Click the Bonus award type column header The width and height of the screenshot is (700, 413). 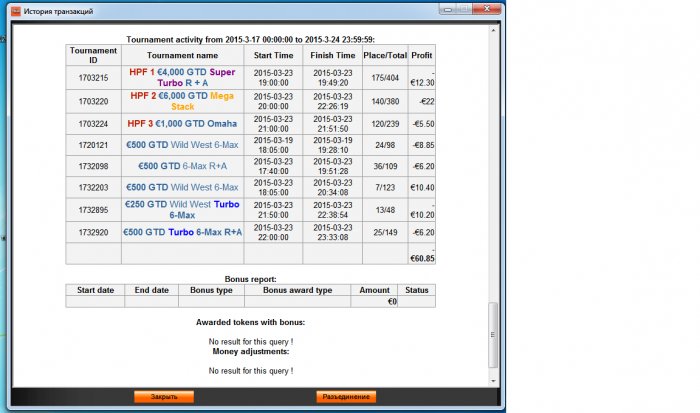[x=297, y=289]
